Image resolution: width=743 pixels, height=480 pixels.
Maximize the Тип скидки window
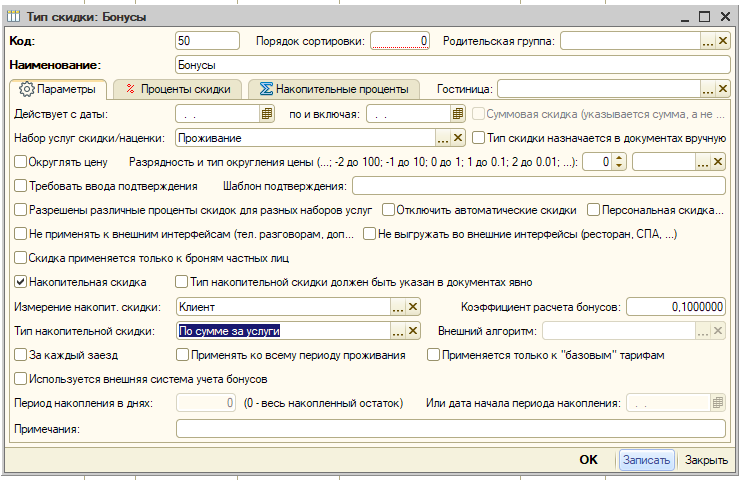[705, 17]
